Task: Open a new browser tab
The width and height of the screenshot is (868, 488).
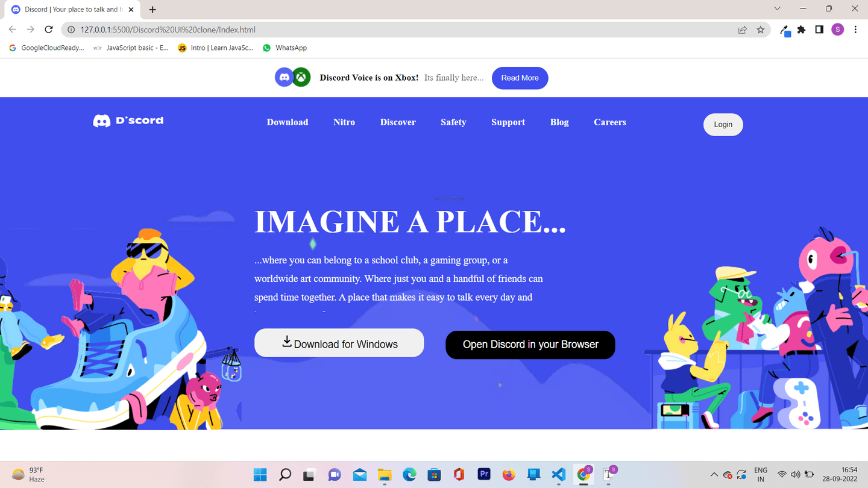Action: [x=153, y=10]
